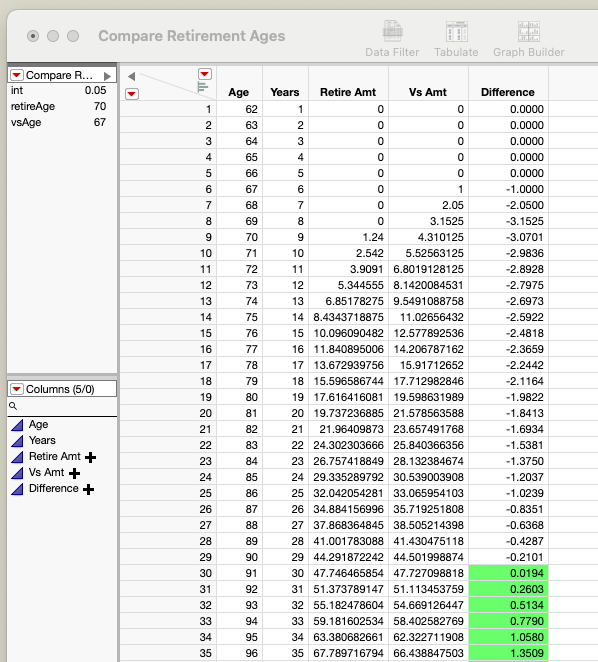Click Vs Amt cell 2.05
Image resolution: width=598 pixels, height=662 pixels.
(x=428, y=205)
